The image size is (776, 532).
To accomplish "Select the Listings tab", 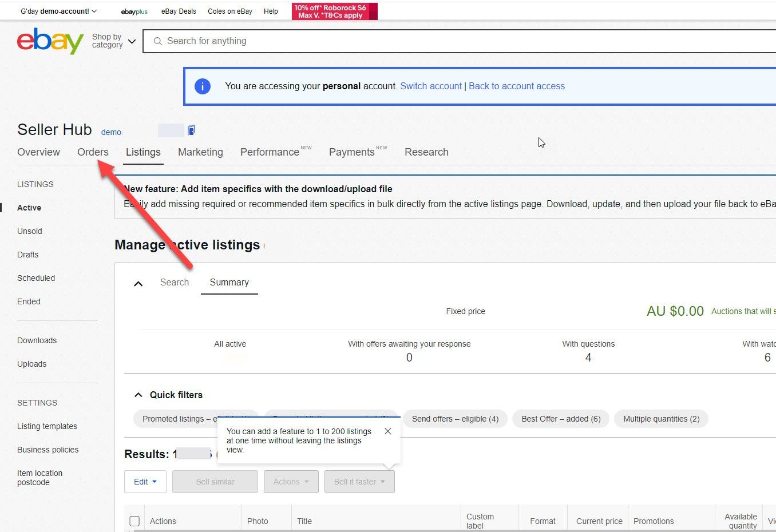I will click(143, 152).
